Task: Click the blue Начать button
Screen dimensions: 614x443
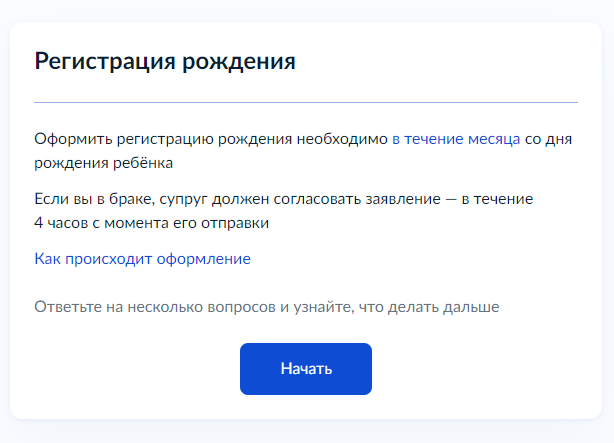Action: [306, 369]
